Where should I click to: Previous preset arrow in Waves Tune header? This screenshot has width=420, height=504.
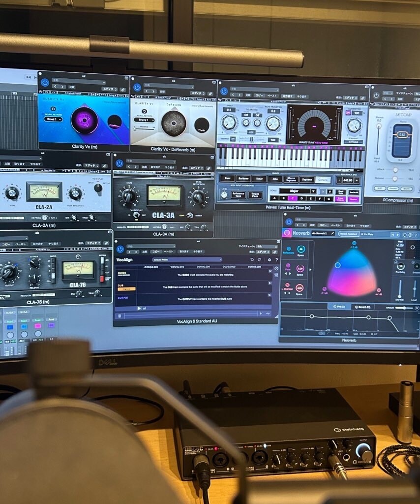(234, 95)
